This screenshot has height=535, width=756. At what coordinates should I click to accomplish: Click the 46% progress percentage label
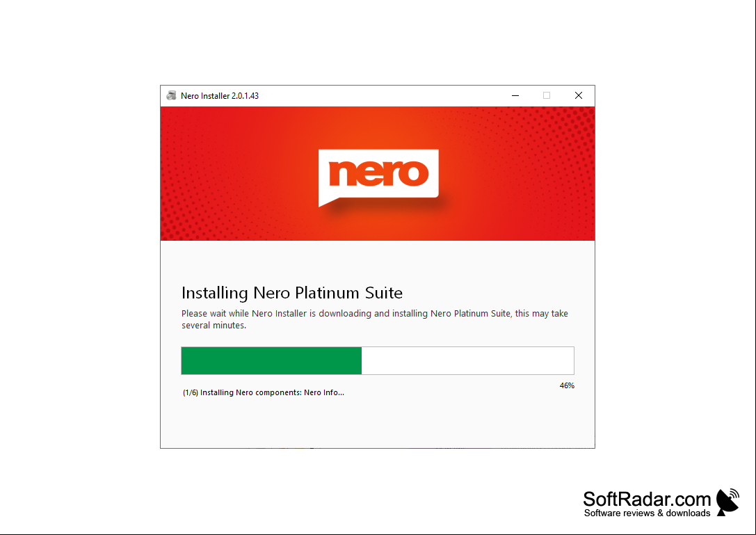(x=567, y=385)
